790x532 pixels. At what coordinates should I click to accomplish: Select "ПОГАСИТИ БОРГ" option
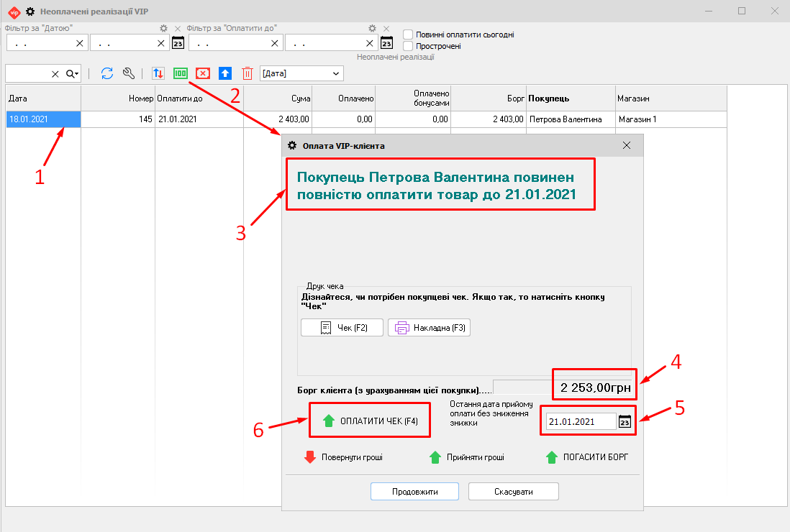pos(587,457)
